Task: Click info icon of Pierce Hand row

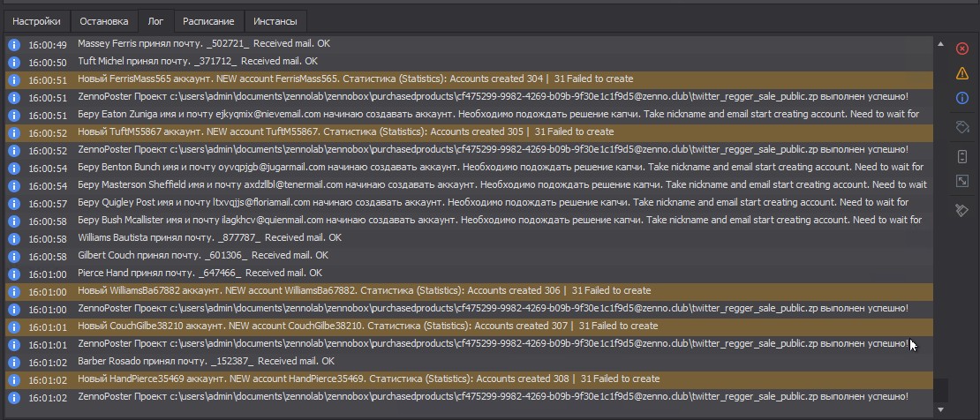Action: point(14,274)
